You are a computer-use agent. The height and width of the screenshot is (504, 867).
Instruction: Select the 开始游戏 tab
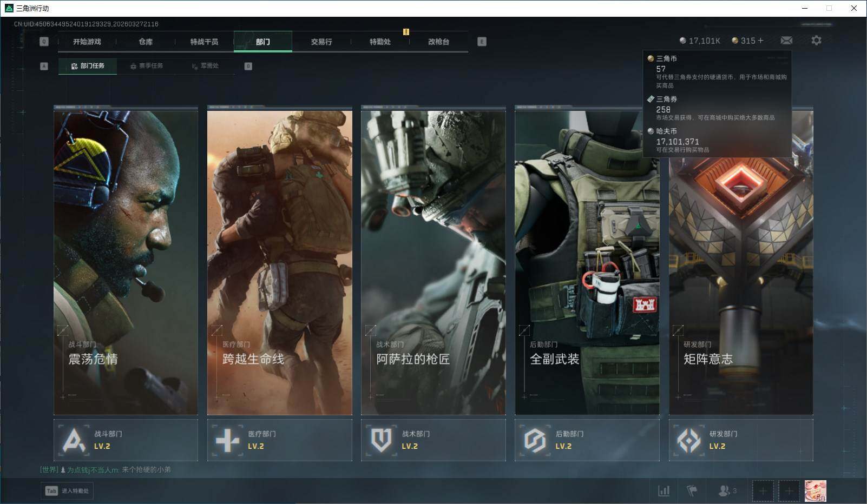(x=87, y=42)
